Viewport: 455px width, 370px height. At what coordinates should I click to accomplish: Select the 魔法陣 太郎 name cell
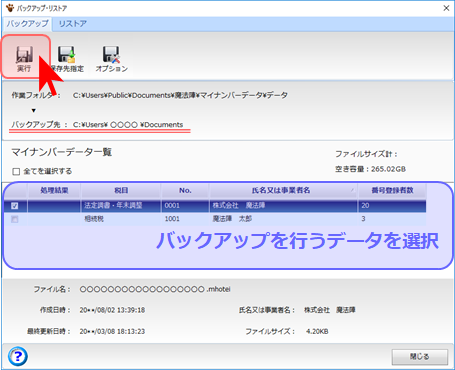tap(283, 219)
